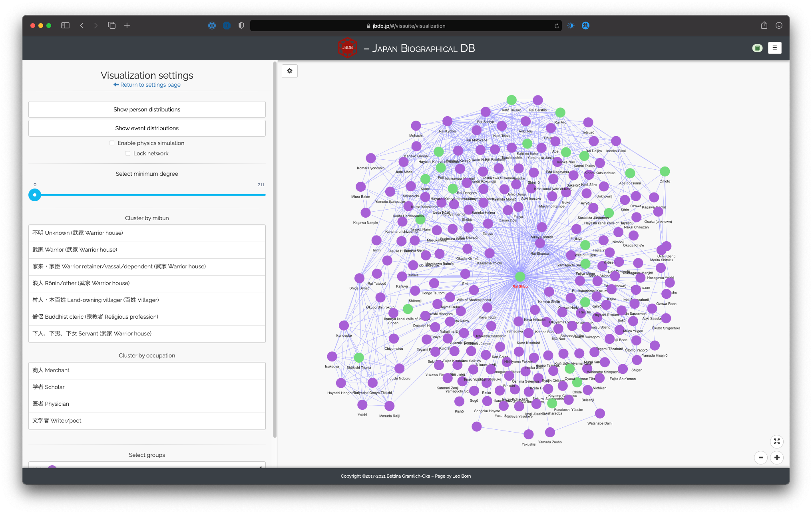Go forward with Safari forward arrow
Image resolution: width=812 pixels, height=514 pixels.
(96, 26)
